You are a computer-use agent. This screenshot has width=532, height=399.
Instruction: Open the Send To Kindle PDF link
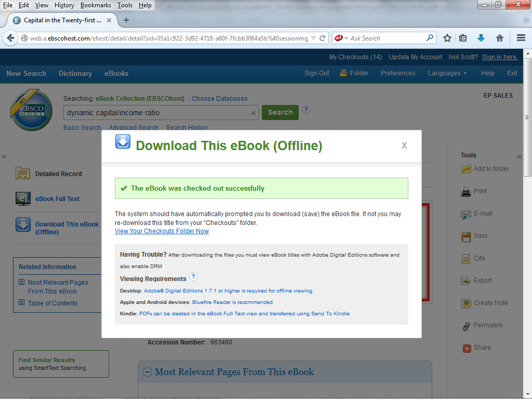pos(244,313)
